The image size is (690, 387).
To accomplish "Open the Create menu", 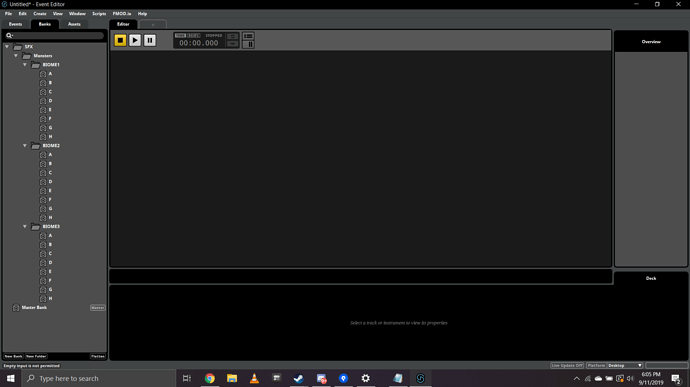I will click(x=40, y=14).
